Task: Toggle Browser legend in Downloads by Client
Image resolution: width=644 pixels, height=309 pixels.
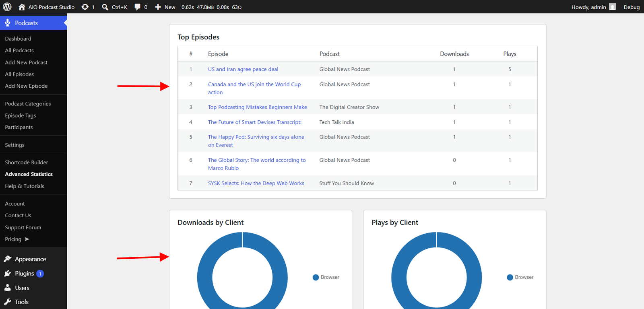Action: click(x=326, y=277)
